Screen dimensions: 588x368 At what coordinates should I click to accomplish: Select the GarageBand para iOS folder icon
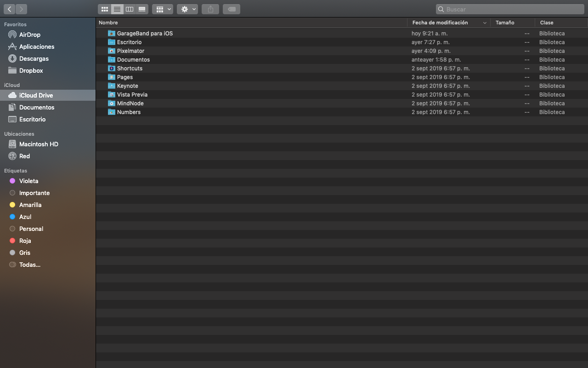111,33
